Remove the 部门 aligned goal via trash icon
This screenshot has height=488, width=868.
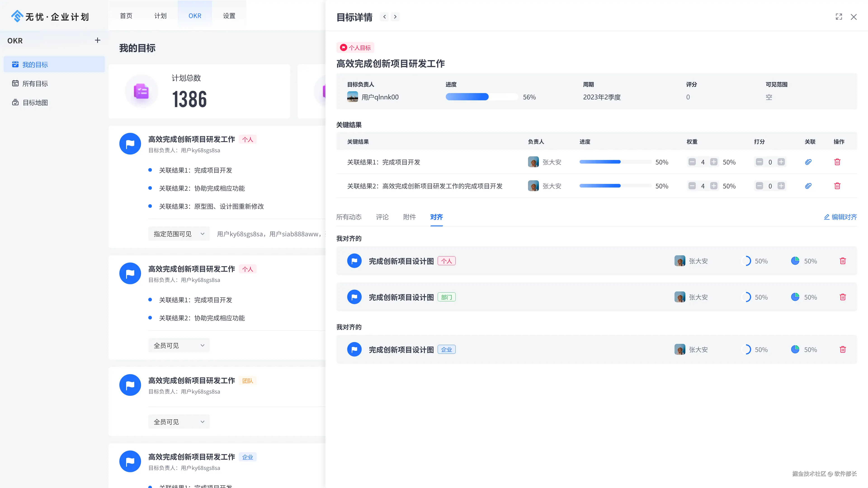pos(842,297)
